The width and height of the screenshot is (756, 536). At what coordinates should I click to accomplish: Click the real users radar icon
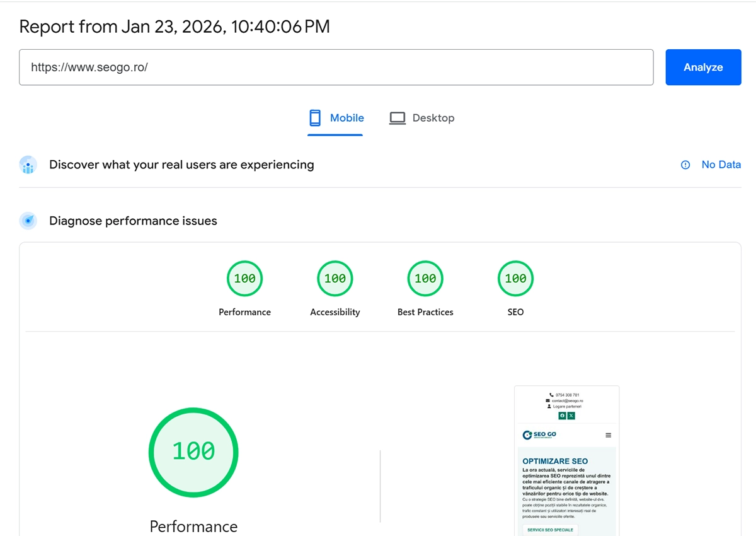[x=28, y=165]
